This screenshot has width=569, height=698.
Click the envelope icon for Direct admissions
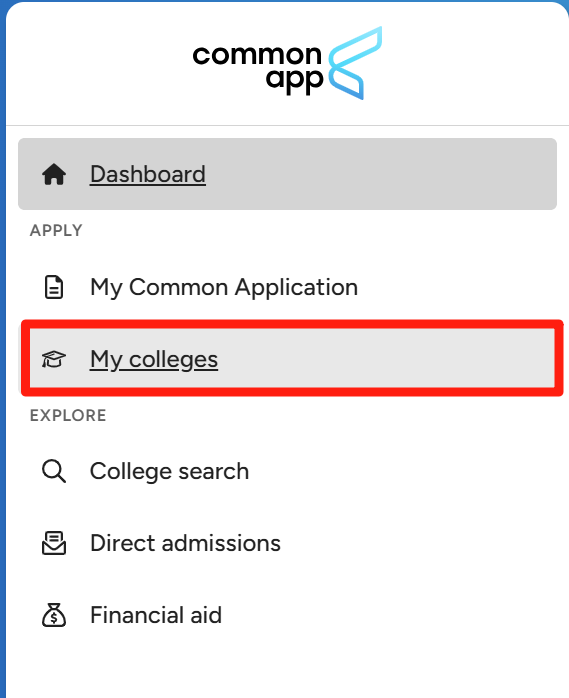pos(54,543)
